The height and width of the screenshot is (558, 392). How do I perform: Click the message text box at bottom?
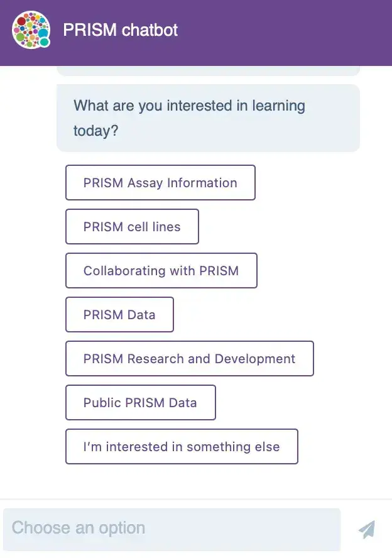coord(171,529)
